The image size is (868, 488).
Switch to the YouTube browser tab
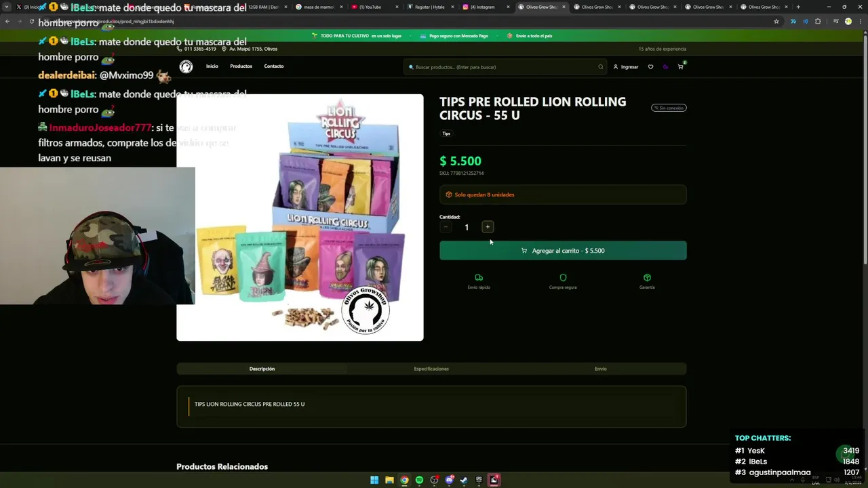click(374, 7)
